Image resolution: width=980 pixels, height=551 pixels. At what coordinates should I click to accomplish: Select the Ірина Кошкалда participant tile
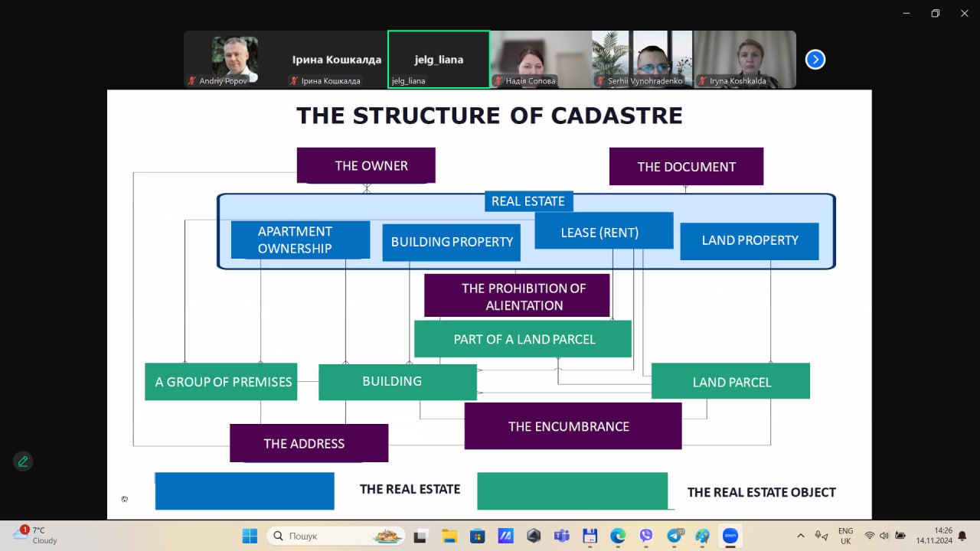click(336, 60)
